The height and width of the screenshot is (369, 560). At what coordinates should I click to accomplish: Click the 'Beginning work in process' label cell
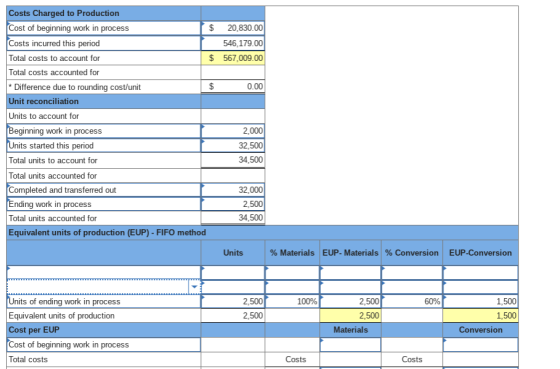(104, 131)
